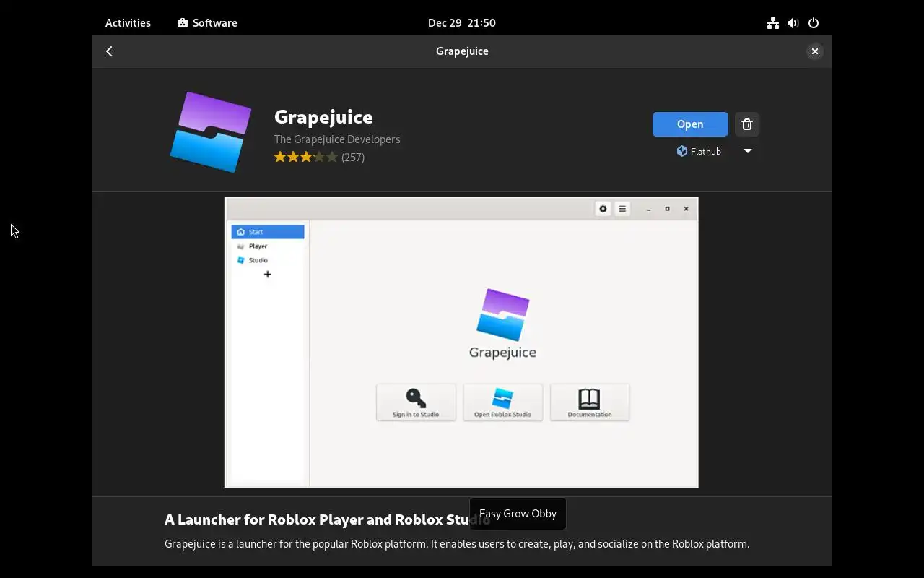Click the (257) review count

[x=353, y=157]
